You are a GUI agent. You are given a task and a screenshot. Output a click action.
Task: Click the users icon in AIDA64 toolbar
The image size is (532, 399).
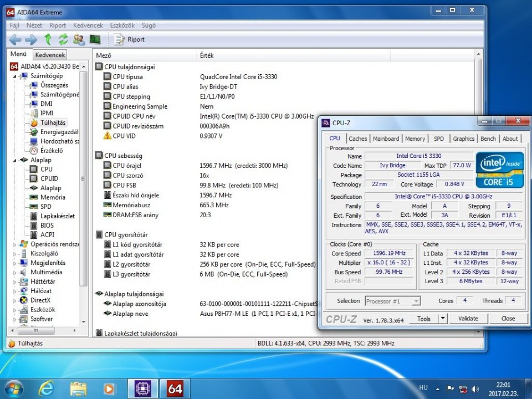(79, 39)
